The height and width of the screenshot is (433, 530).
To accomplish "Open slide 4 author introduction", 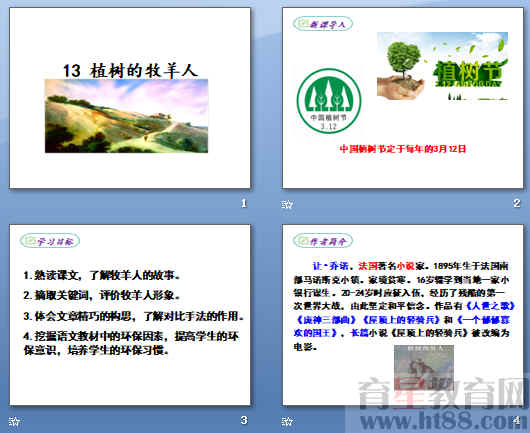I will 403,315.
